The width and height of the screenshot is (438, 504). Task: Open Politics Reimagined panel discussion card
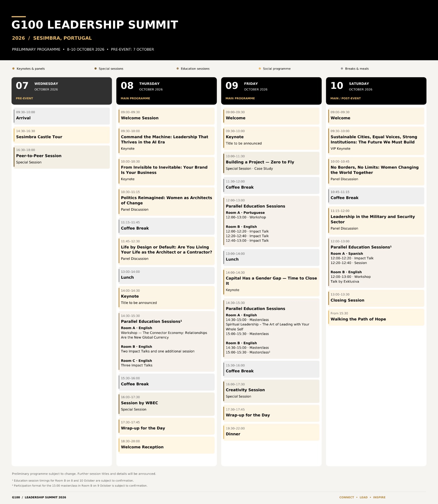pyautogui.click(x=167, y=202)
